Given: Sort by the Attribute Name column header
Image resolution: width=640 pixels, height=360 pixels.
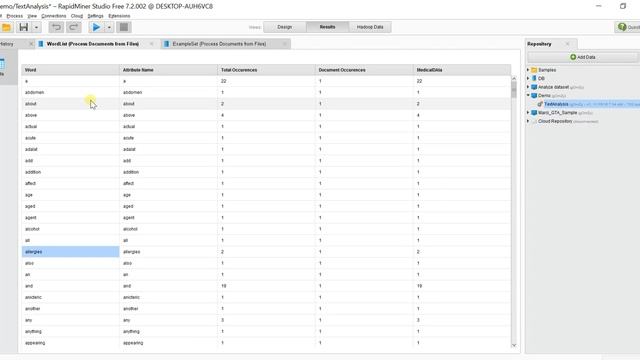Looking at the screenshot, I should [x=168, y=70].
